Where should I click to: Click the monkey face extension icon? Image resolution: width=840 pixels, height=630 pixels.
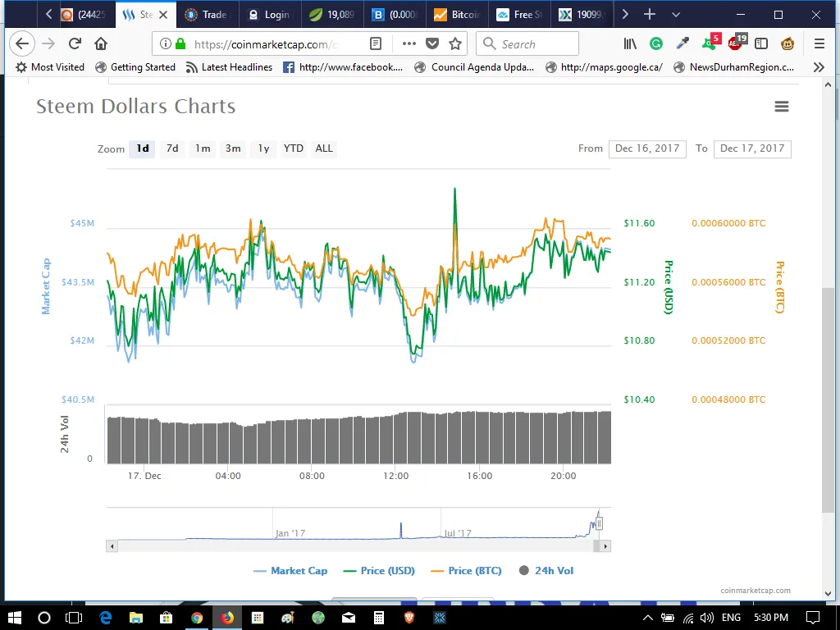(787, 44)
